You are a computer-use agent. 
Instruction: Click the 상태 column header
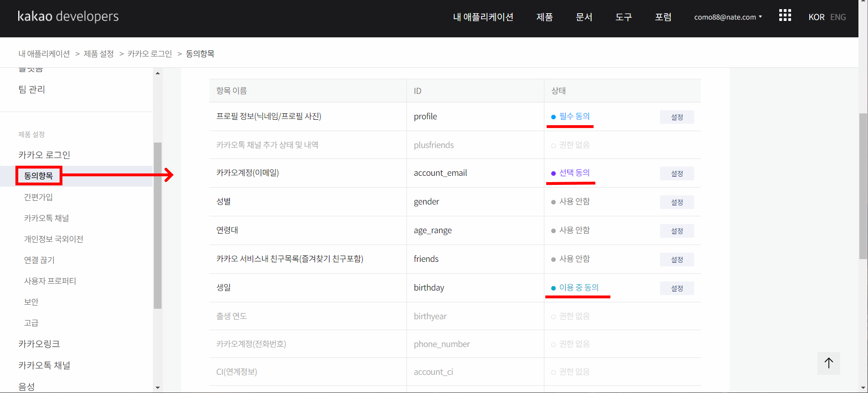click(x=558, y=91)
